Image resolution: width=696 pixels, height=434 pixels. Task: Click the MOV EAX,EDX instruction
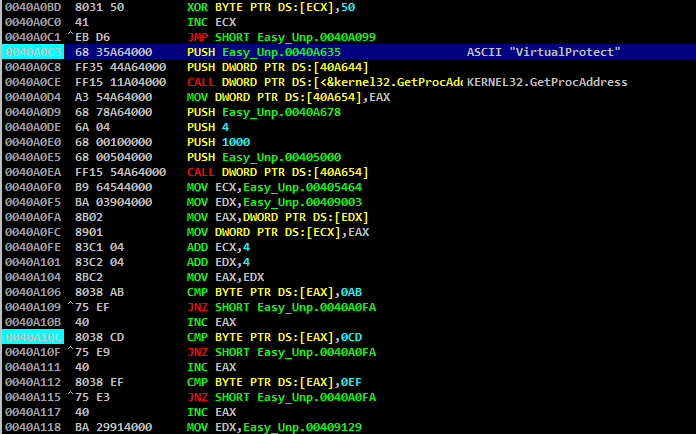tap(225, 277)
